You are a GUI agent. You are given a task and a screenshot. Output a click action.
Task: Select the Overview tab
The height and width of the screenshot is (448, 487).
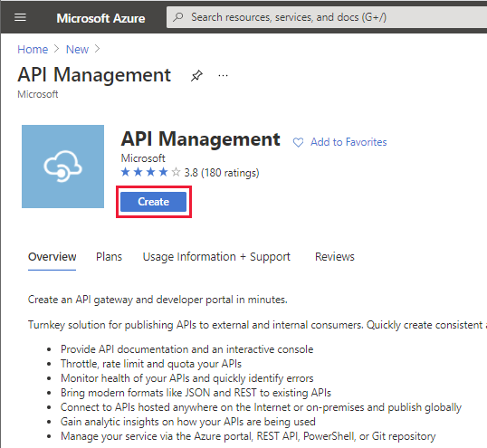click(x=52, y=257)
